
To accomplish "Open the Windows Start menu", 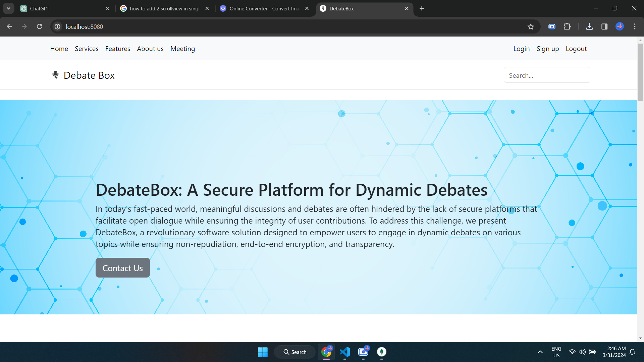I will click(x=263, y=352).
